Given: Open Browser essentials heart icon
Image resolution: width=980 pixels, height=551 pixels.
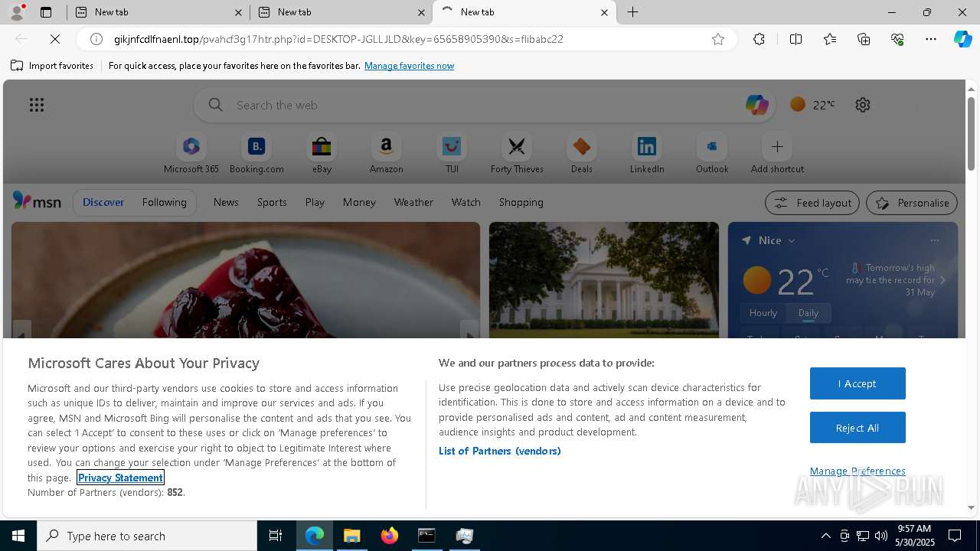Looking at the screenshot, I should coord(897,39).
